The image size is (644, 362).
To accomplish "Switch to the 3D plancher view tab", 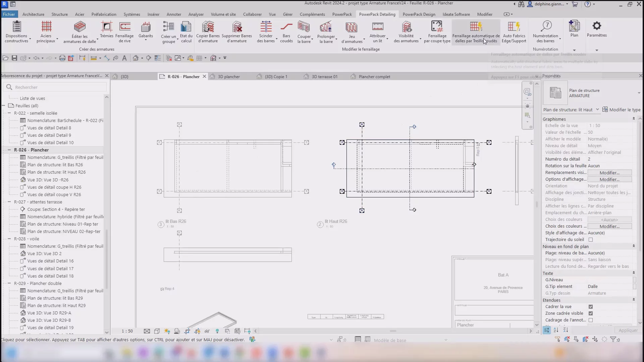I will click(229, 77).
